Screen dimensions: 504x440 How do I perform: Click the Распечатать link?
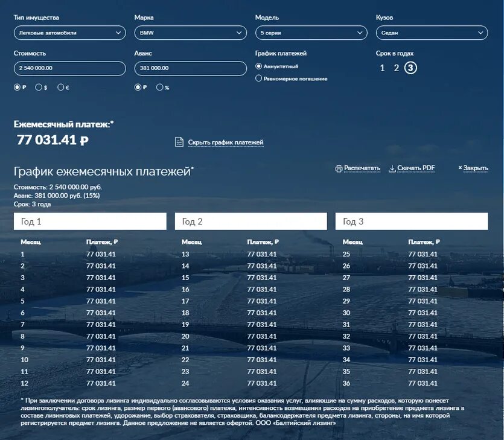click(362, 168)
